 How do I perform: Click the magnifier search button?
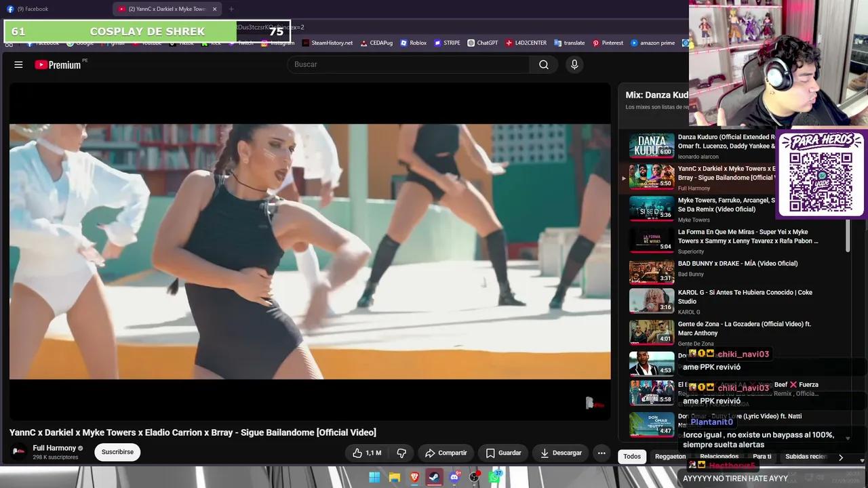[544, 64]
